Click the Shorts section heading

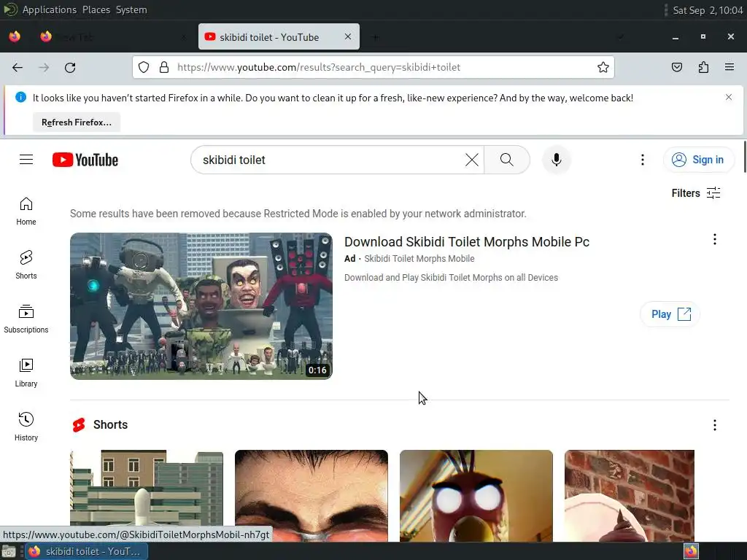111,425
